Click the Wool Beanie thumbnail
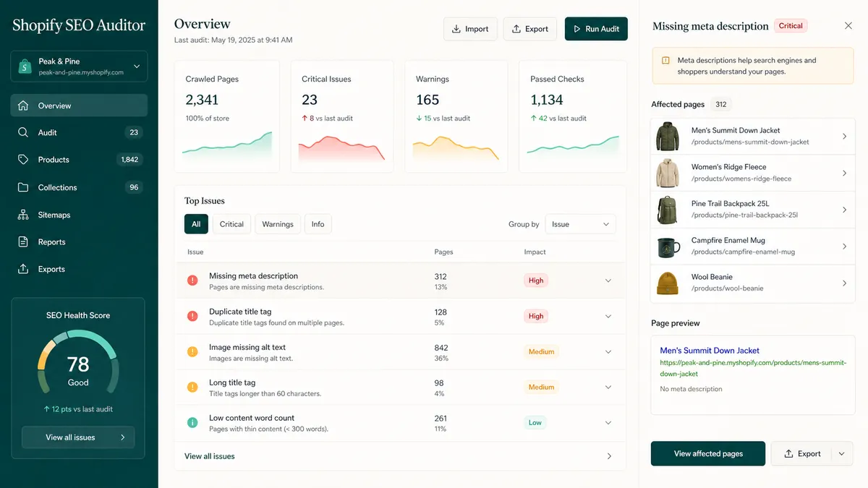The image size is (868, 488). pyautogui.click(x=668, y=283)
